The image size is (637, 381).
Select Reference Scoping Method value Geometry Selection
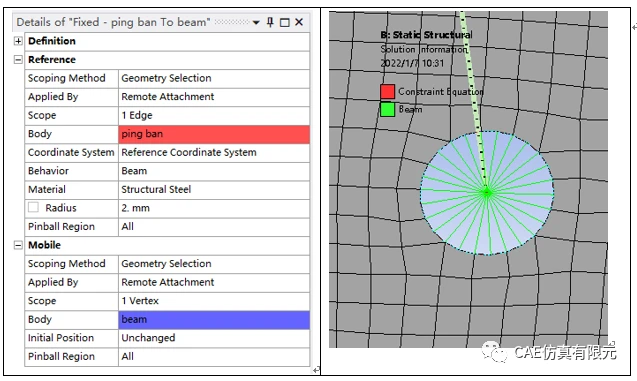click(214, 78)
